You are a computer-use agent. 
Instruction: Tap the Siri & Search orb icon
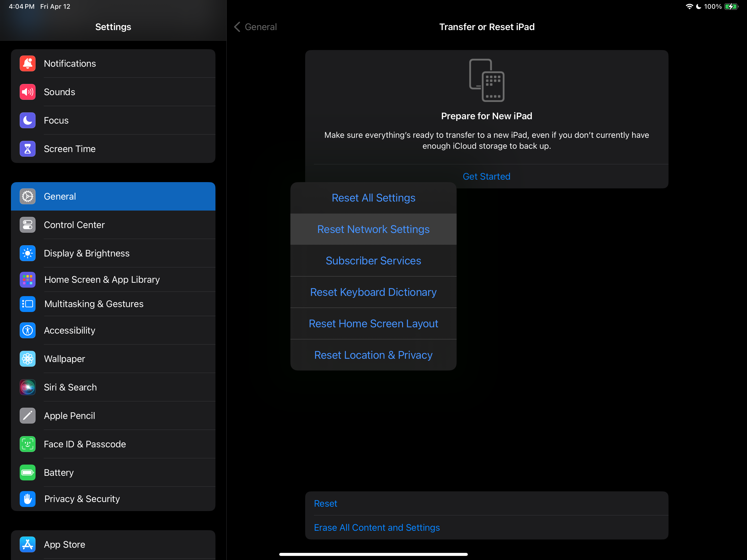pyautogui.click(x=27, y=387)
